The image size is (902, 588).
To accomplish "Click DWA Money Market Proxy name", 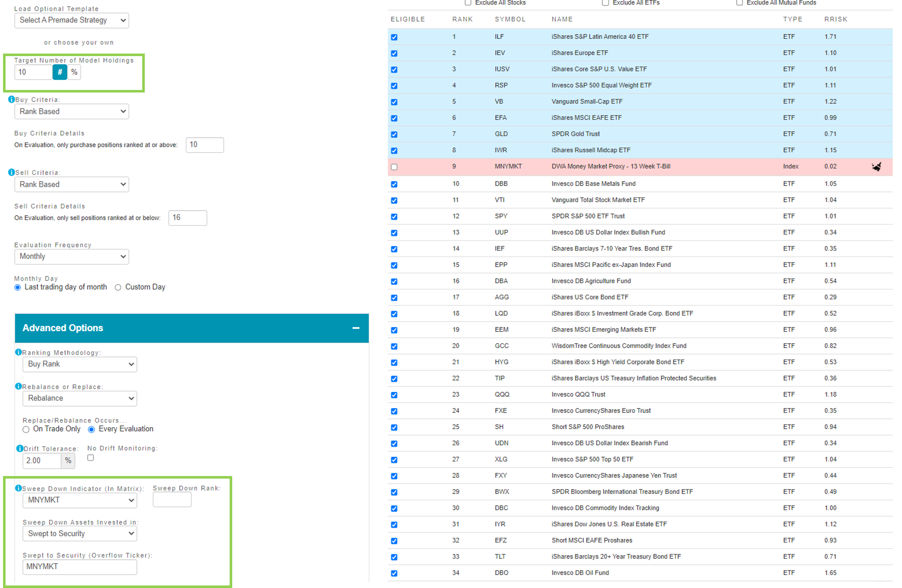I will click(611, 167).
